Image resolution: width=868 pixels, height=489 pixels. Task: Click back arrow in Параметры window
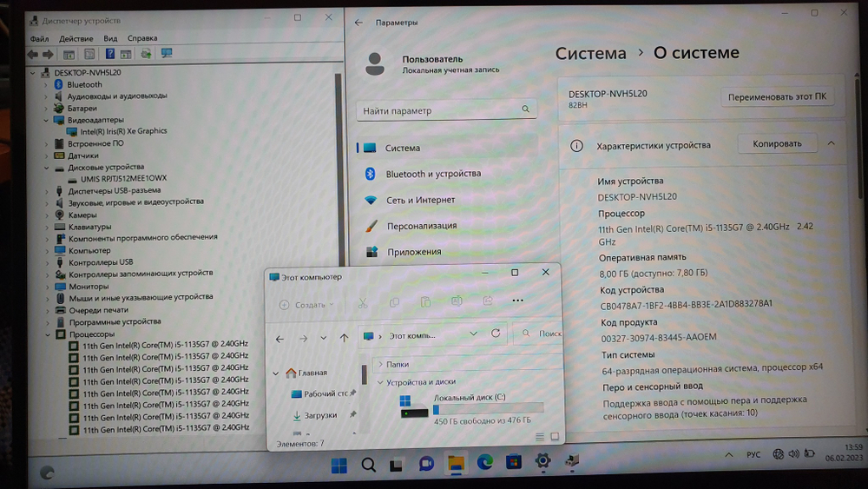coord(358,23)
